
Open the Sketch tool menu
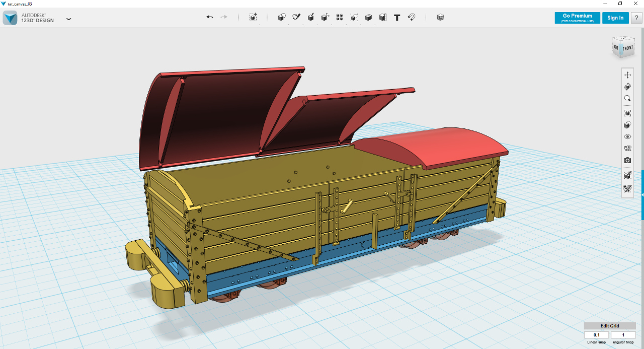296,17
